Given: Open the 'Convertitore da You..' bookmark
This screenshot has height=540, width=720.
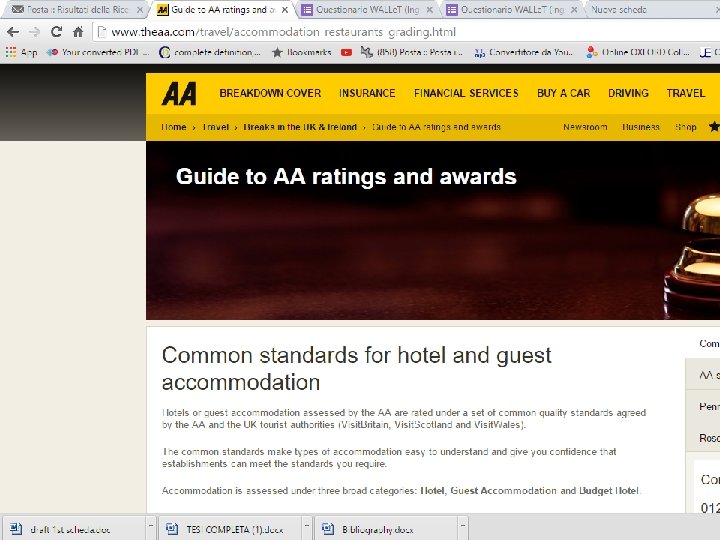Looking at the screenshot, I should click(x=524, y=52).
